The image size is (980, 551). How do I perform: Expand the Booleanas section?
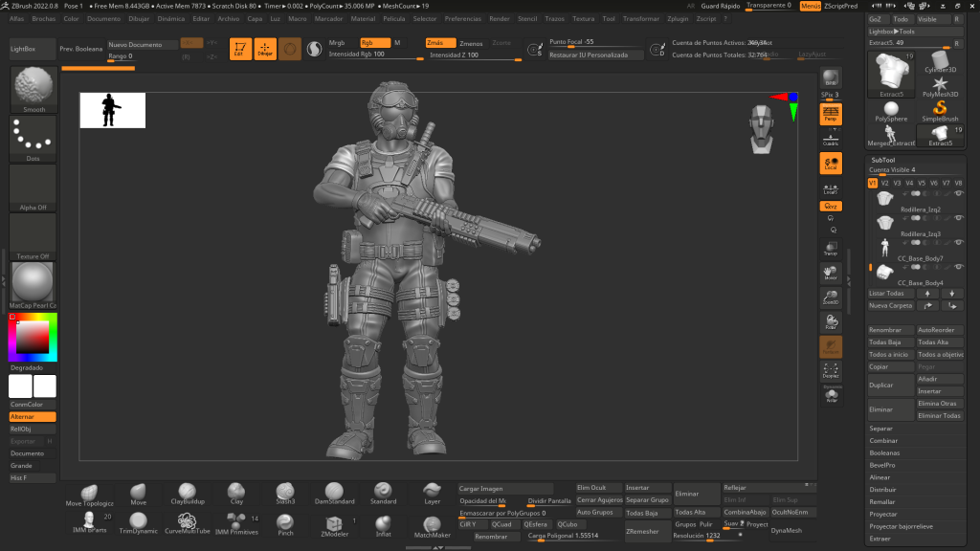coord(884,452)
